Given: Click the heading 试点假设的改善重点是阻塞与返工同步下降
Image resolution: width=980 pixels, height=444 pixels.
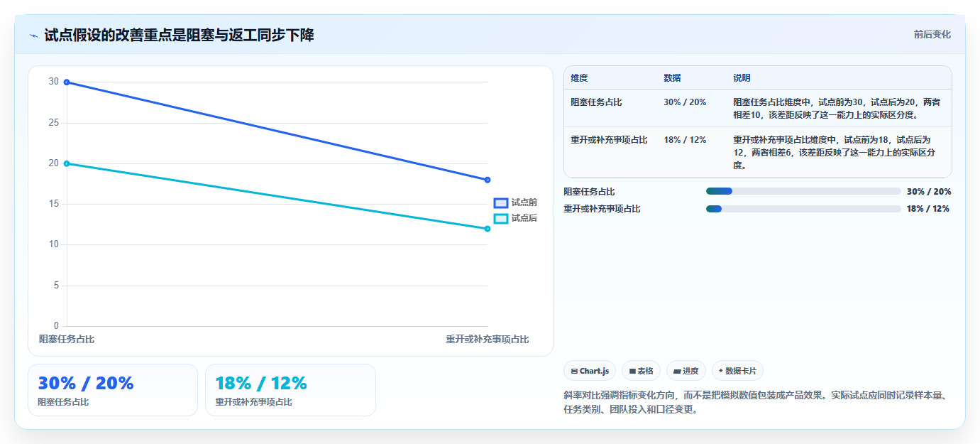Looking at the screenshot, I should (x=179, y=35).
